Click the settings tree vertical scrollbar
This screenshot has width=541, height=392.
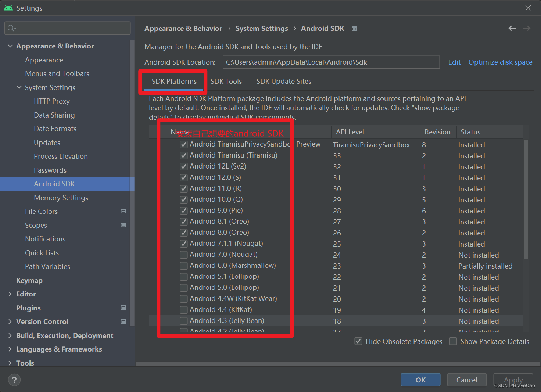tap(132, 183)
